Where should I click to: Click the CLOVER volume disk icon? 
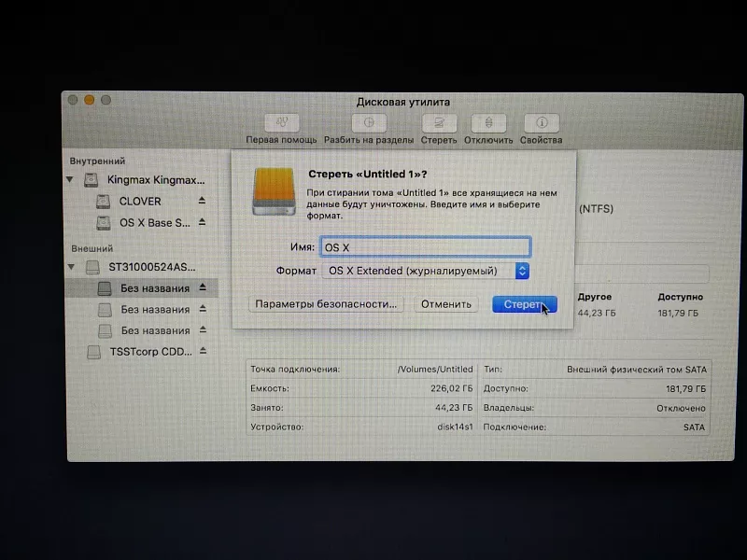(103, 202)
